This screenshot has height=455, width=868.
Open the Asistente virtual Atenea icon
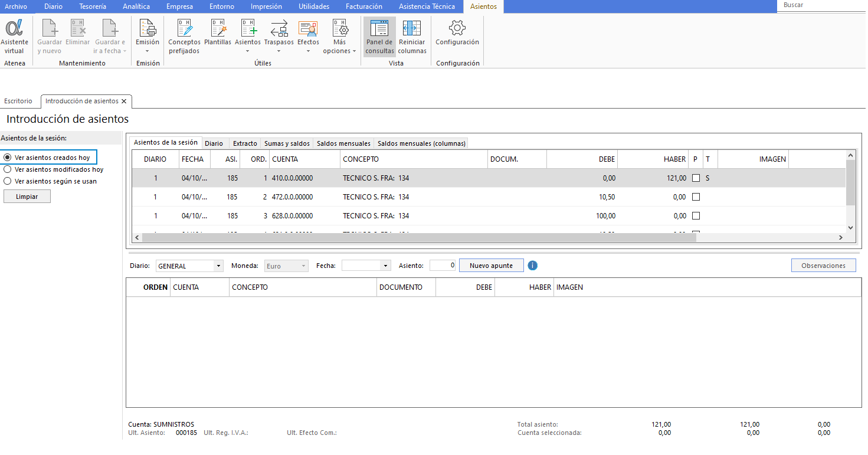[x=14, y=37]
